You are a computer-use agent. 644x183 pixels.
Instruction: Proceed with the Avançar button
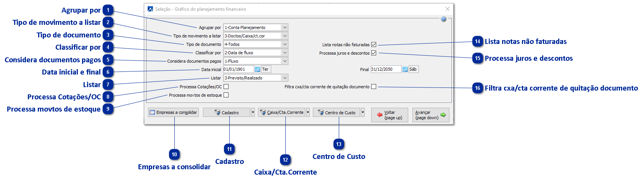pyautogui.click(x=430, y=115)
